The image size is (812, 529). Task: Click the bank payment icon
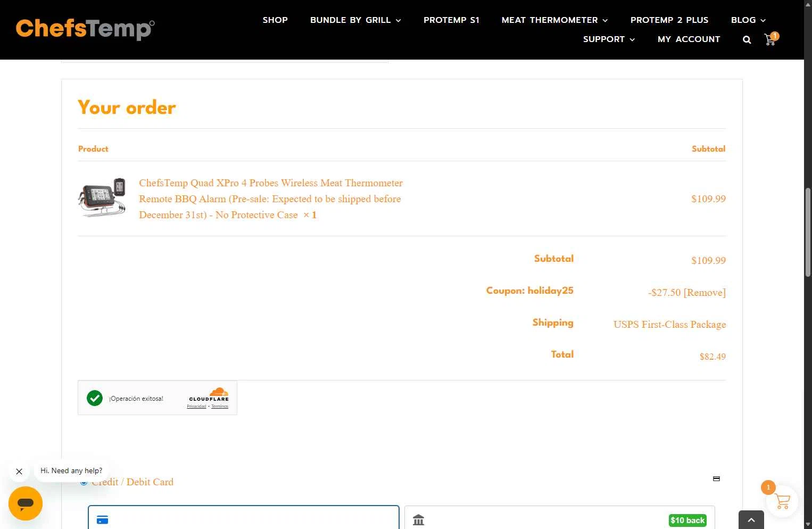[419, 520]
